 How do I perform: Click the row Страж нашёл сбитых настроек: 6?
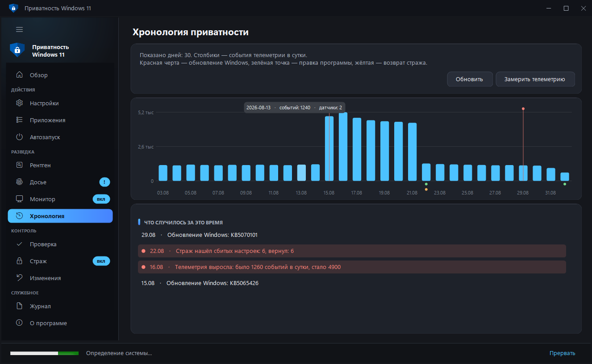pyautogui.click(x=352, y=251)
